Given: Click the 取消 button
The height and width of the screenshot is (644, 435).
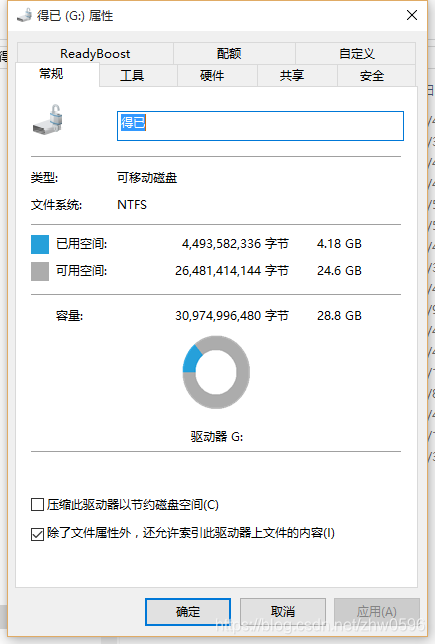Looking at the screenshot, I should (x=283, y=612).
